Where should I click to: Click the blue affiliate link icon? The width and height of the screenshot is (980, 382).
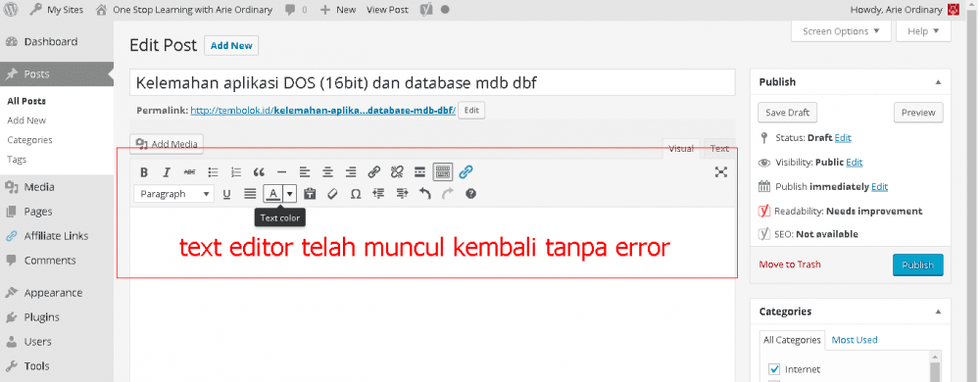point(466,172)
